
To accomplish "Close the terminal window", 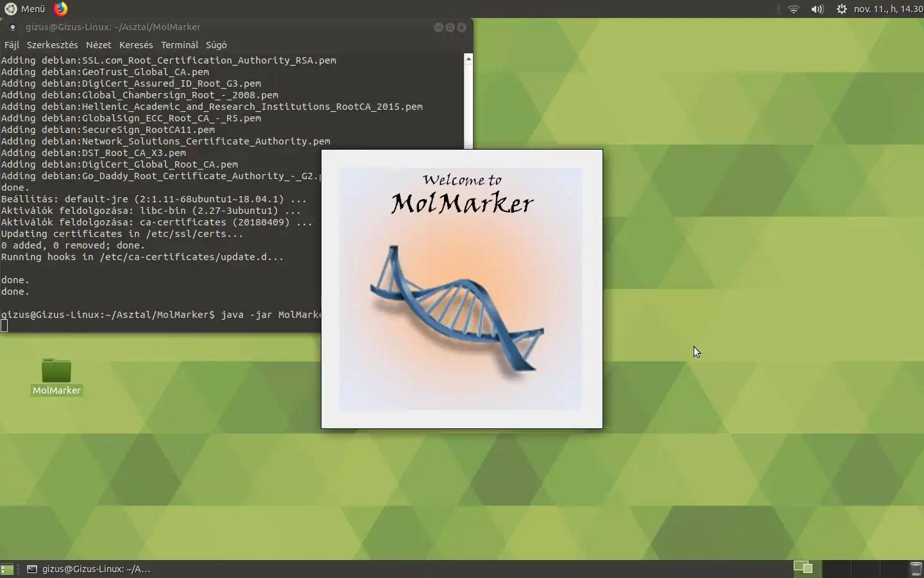I will point(461,27).
